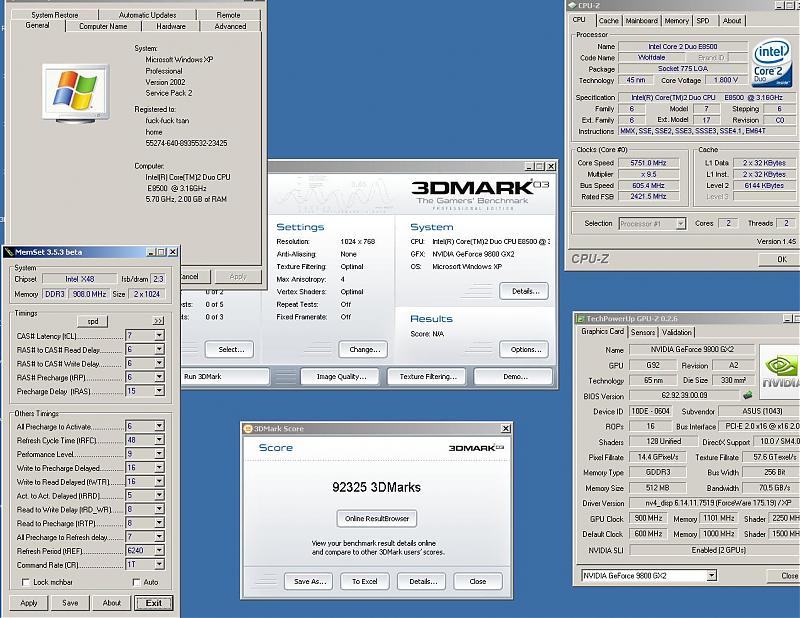This screenshot has width=800, height=618.
Task: Click the BIOS save chip icon in GPU-Z
Action: (747, 395)
